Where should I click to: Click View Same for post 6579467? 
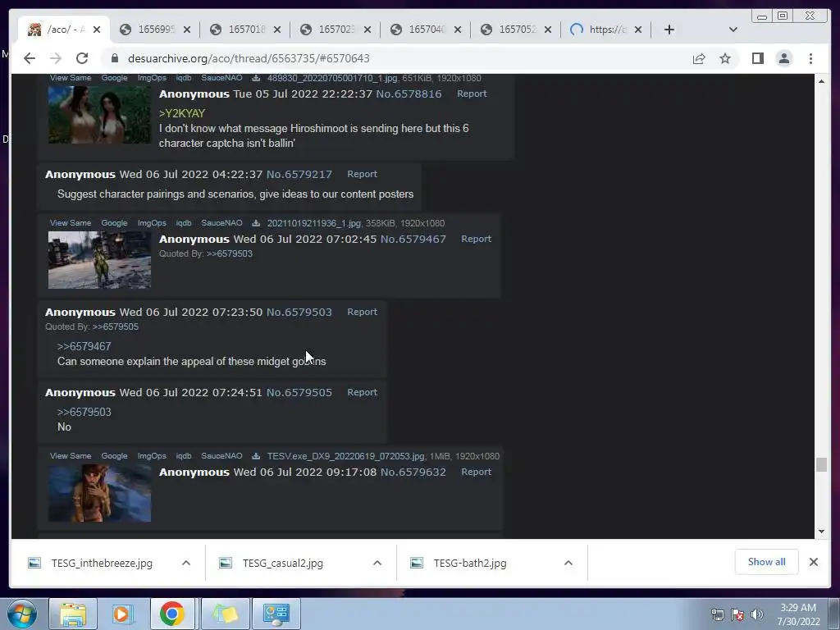(71, 223)
